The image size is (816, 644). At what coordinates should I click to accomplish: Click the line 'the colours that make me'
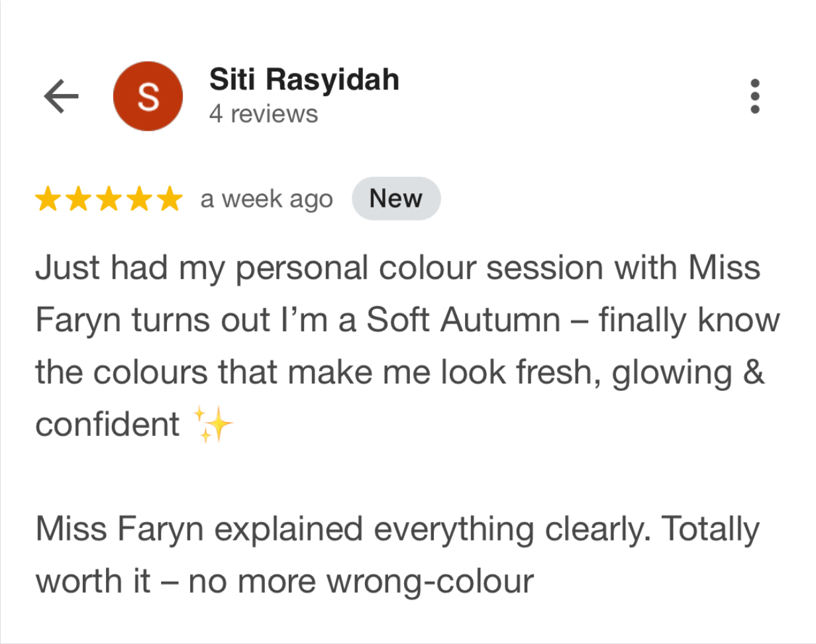(x=399, y=372)
